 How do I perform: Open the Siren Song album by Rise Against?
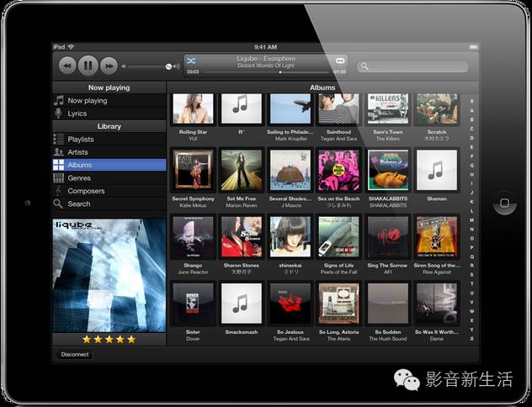pyautogui.click(x=437, y=236)
